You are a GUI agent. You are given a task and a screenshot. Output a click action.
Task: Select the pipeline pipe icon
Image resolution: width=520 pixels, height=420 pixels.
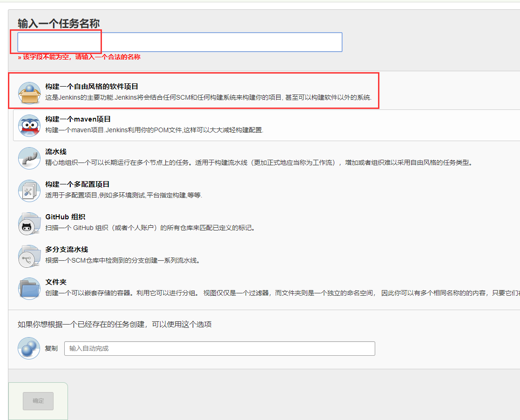pos(29,158)
